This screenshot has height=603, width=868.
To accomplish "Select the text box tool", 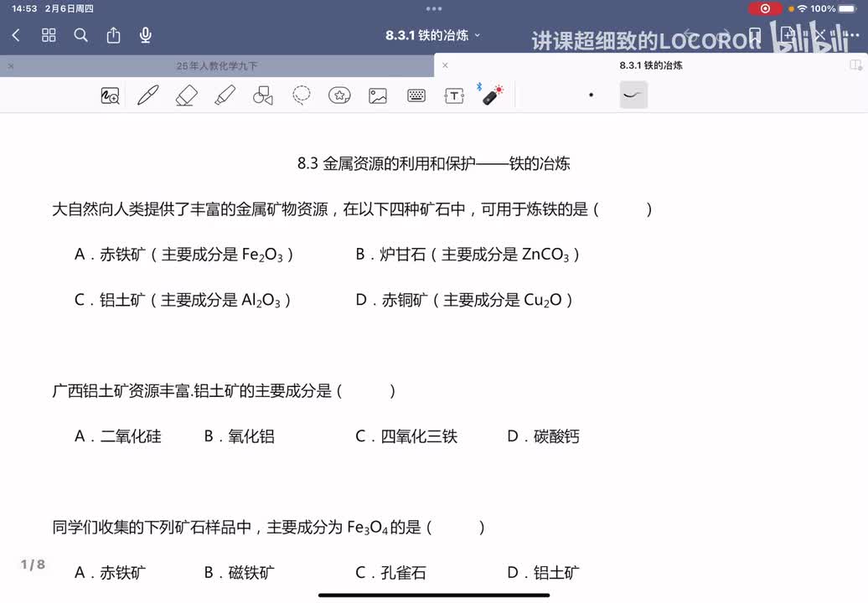I will click(x=454, y=95).
